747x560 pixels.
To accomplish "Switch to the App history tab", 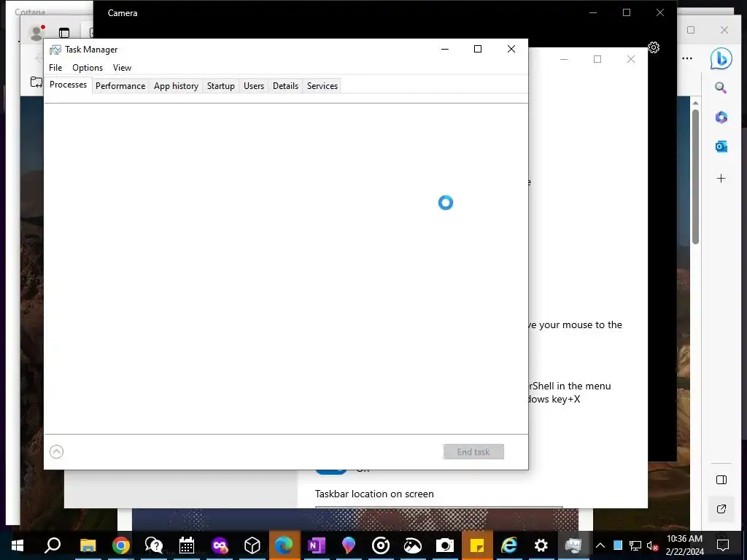I will [176, 86].
